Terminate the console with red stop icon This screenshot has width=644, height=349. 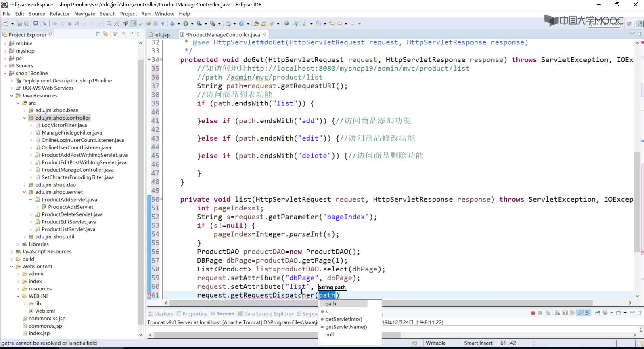[x=533, y=313]
